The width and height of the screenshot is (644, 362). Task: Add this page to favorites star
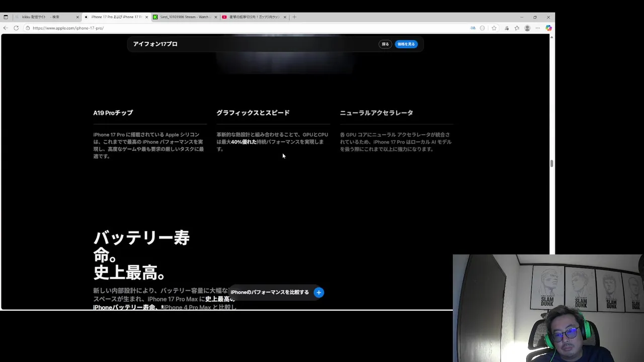click(494, 28)
